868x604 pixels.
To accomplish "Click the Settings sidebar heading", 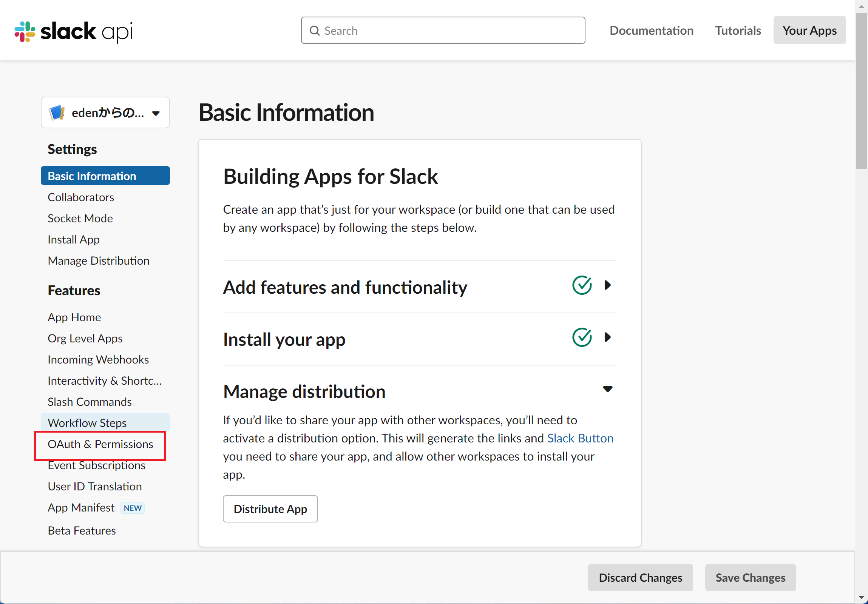I will [x=72, y=149].
